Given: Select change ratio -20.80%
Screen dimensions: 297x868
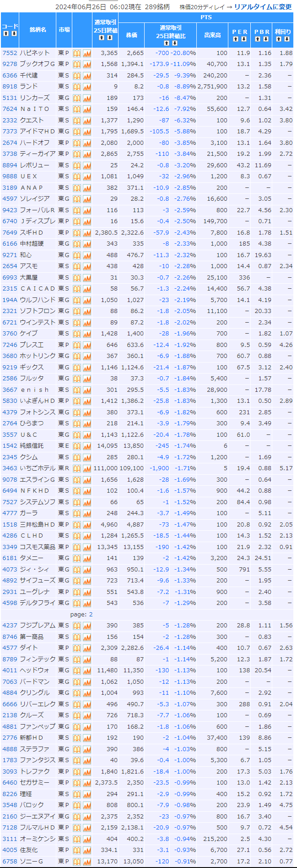Looking at the screenshot, I should pyautogui.click(x=184, y=53).
